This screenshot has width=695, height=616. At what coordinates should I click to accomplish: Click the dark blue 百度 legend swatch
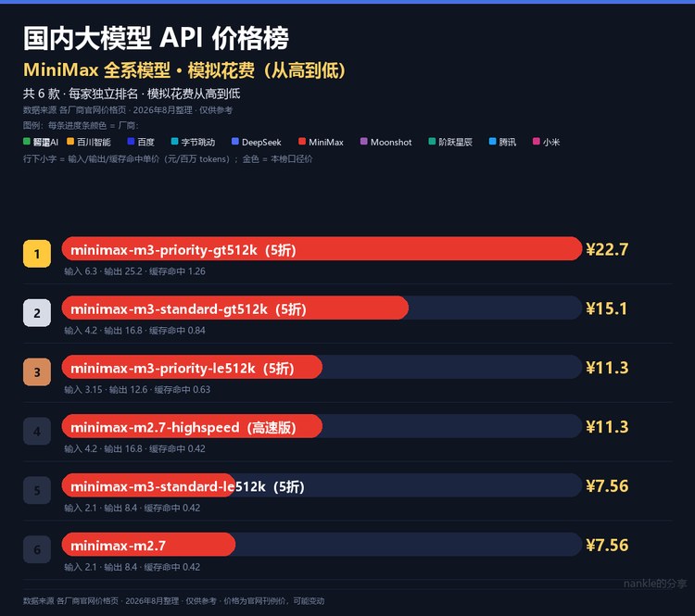[131, 142]
